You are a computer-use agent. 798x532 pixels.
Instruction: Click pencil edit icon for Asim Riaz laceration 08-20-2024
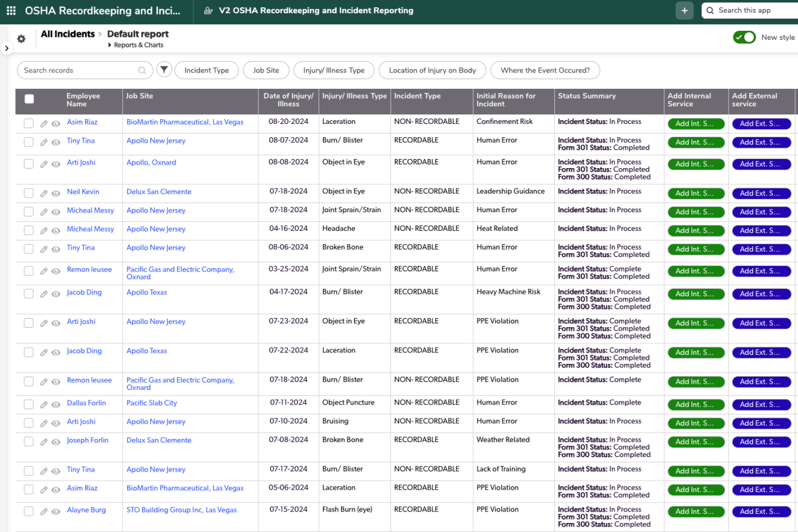[x=44, y=124]
